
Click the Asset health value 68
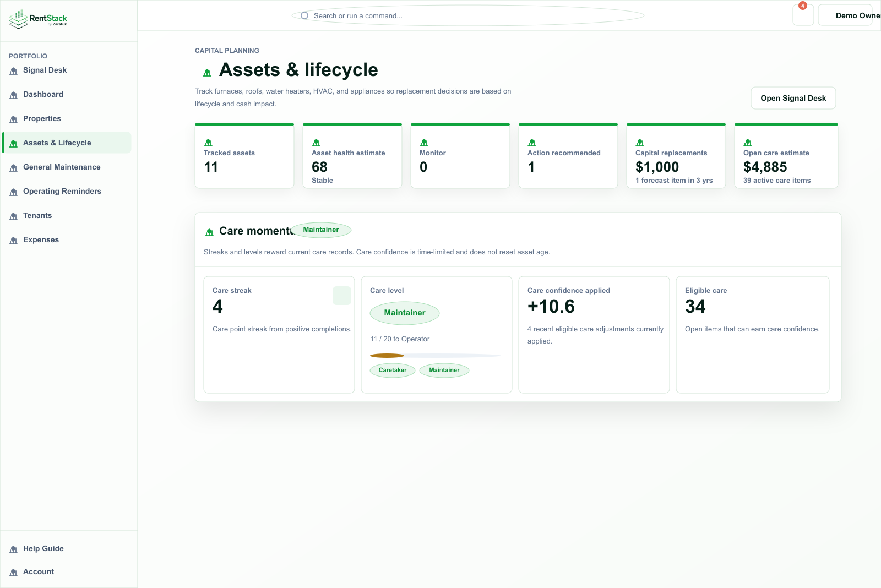point(319,167)
